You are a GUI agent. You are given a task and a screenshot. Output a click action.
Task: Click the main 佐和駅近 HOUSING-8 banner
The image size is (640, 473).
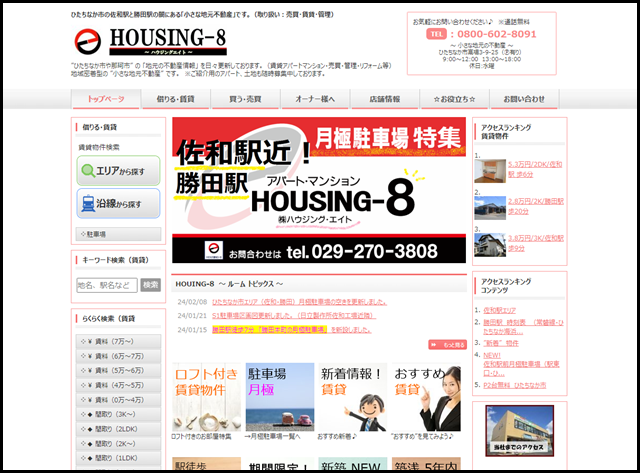click(319, 190)
